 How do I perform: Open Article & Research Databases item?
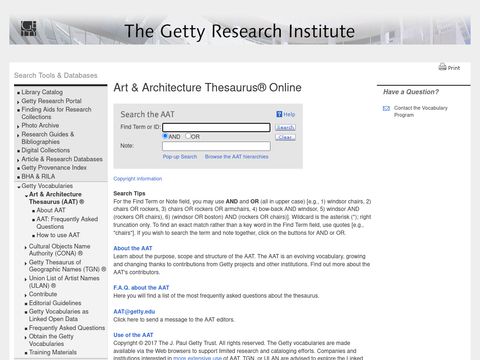[x=62, y=159]
